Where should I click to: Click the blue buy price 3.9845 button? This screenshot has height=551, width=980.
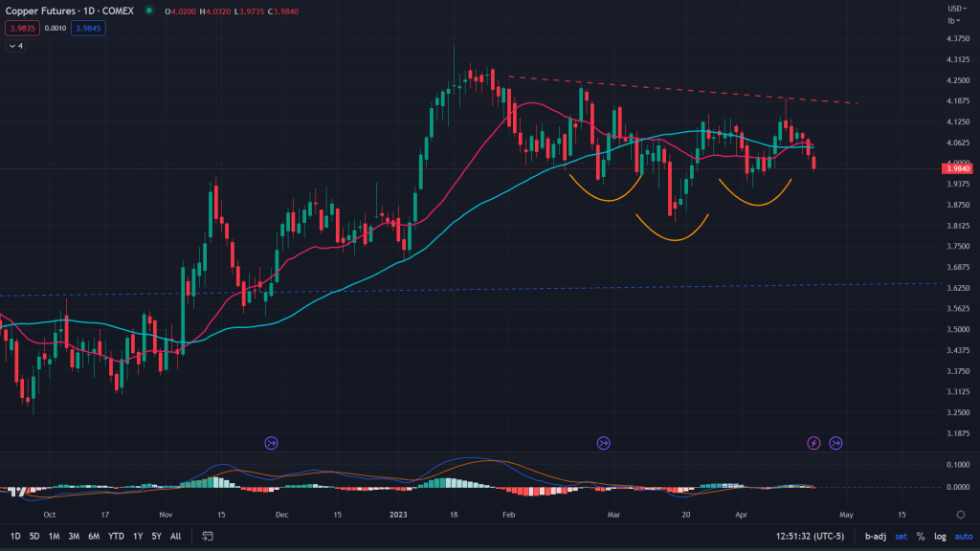pos(88,29)
